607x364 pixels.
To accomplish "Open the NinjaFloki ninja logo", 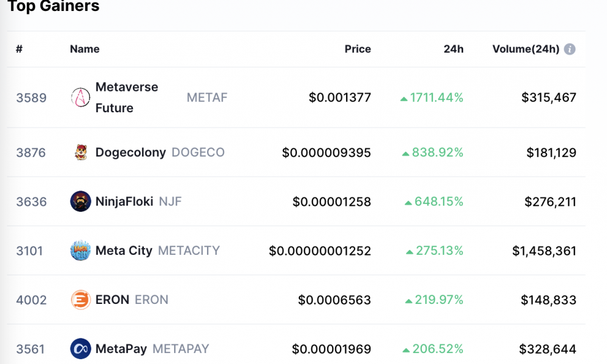I will tap(81, 201).
